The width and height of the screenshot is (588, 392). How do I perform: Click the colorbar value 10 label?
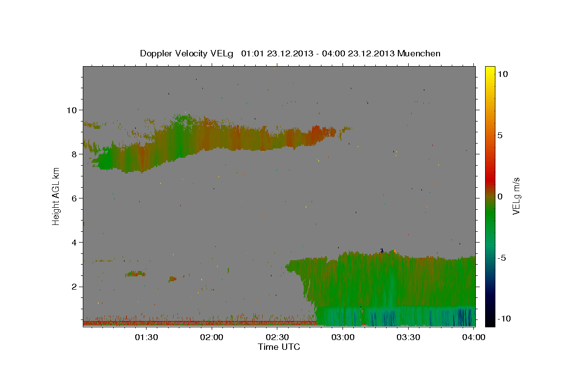pos(502,73)
